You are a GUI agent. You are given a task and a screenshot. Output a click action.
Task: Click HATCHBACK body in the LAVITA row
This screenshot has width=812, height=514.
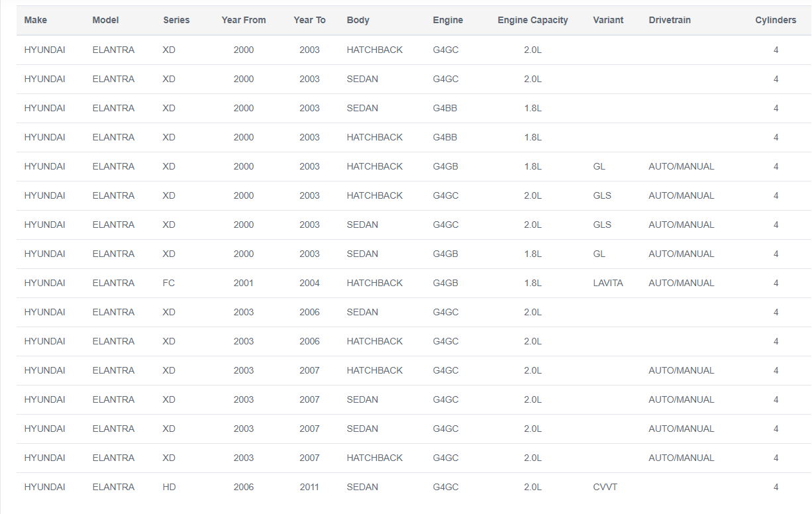375,283
